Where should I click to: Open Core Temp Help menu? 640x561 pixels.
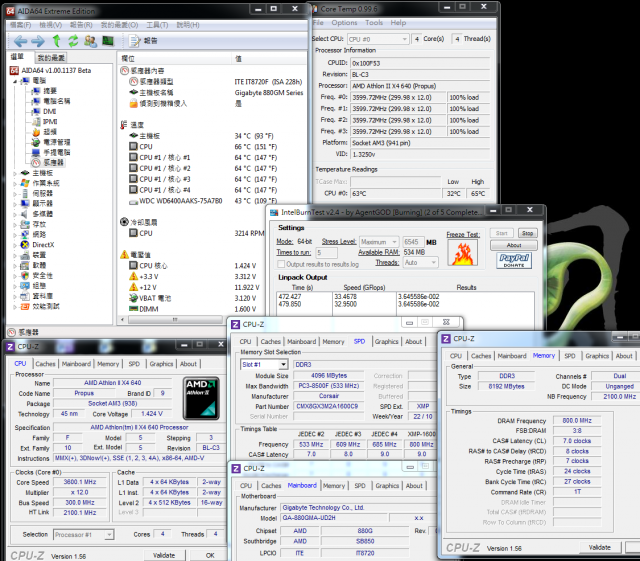coord(398,23)
